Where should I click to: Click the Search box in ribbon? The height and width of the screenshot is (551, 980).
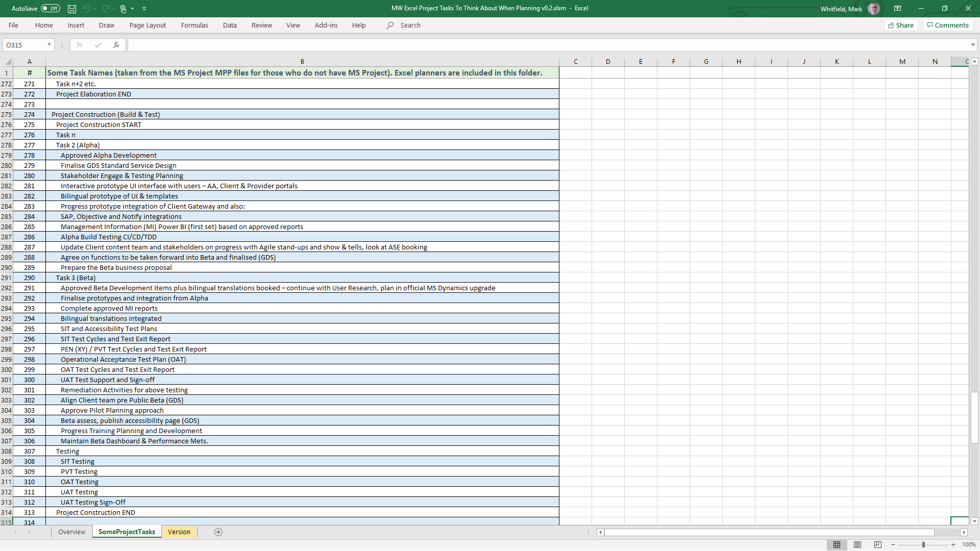[410, 25]
